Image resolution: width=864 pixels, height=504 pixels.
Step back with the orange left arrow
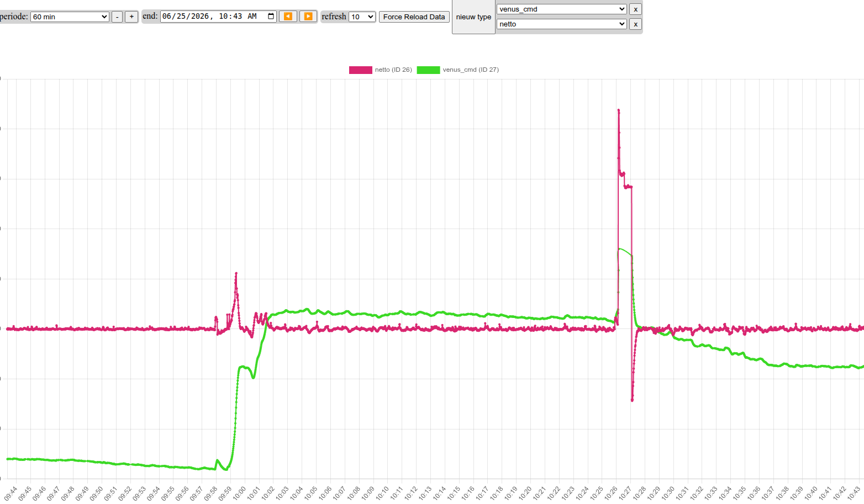click(x=288, y=17)
